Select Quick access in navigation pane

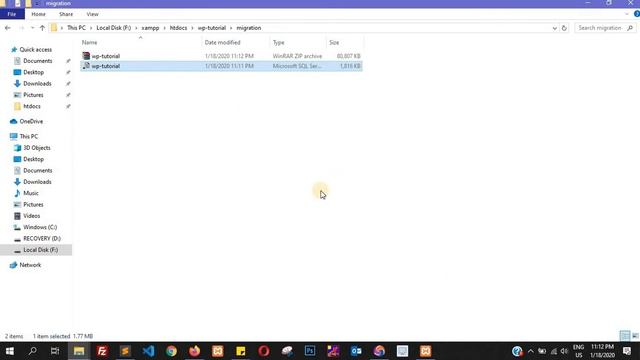[x=36, y=49]
